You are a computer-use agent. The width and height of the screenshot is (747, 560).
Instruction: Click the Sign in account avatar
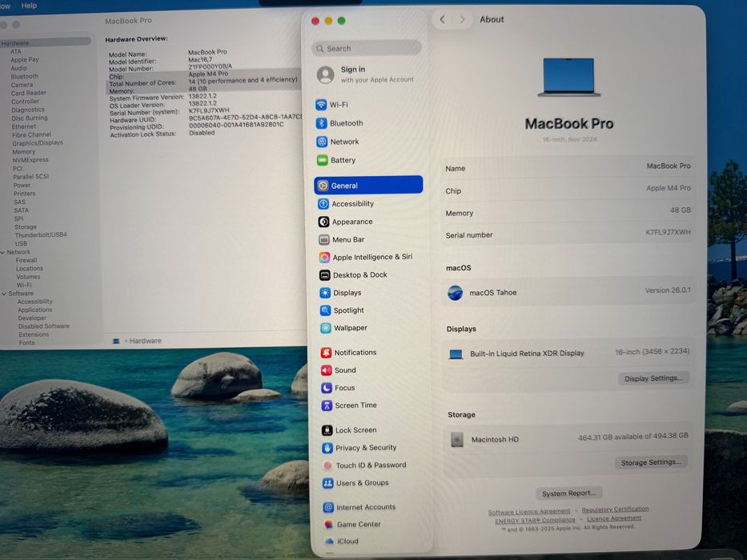[x=326, y=74]
